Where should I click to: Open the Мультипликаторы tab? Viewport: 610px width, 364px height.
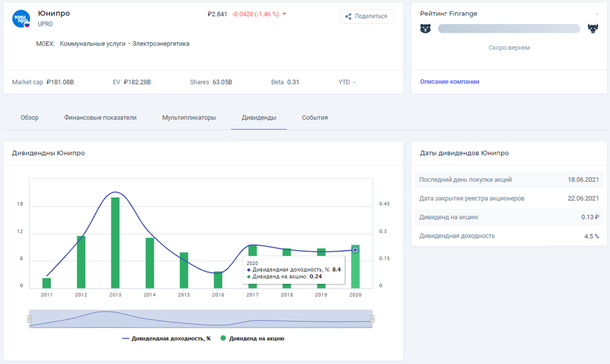click(189, 118)
